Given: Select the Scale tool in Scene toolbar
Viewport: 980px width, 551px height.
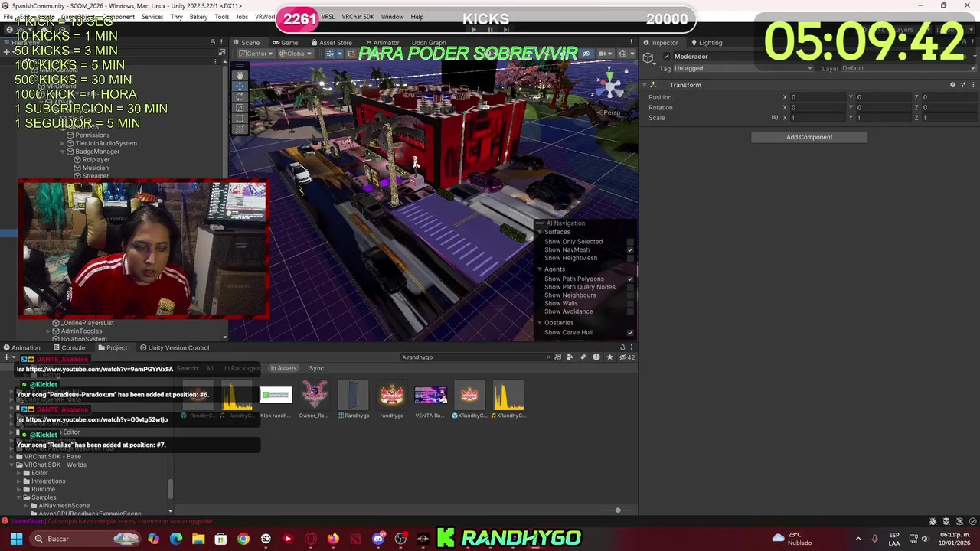Looking at the screenshot, I should pyautogui.click(x=240, y=107).
